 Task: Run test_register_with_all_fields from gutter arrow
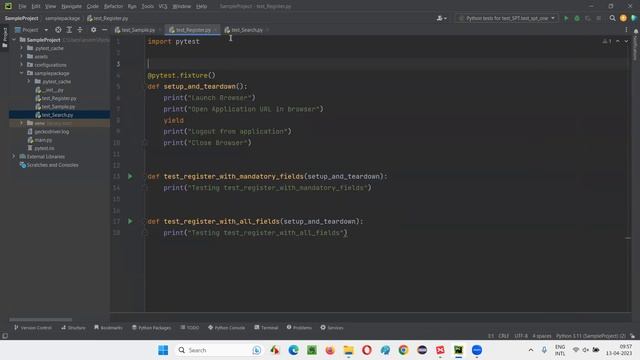tap(130, 221)
